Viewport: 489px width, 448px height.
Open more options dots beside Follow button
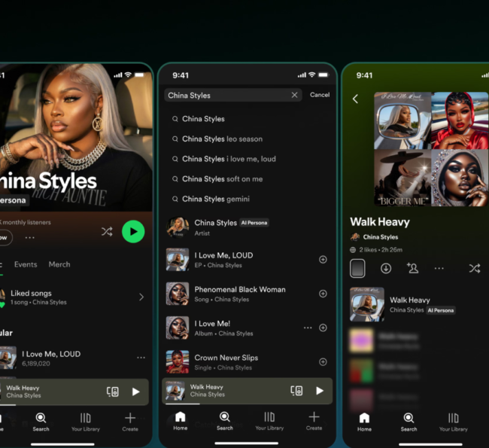coord(30,238)
